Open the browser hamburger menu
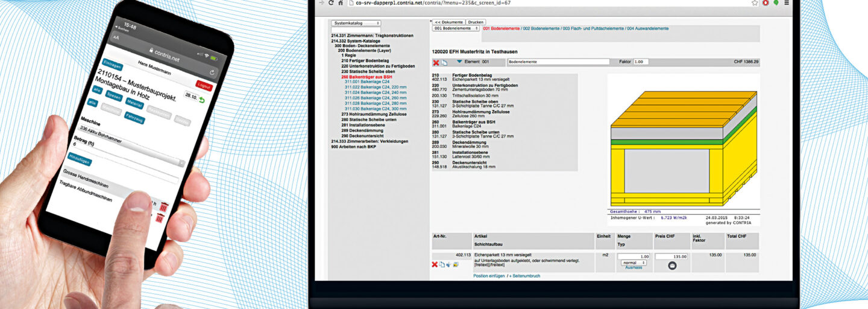 [787, 3]
